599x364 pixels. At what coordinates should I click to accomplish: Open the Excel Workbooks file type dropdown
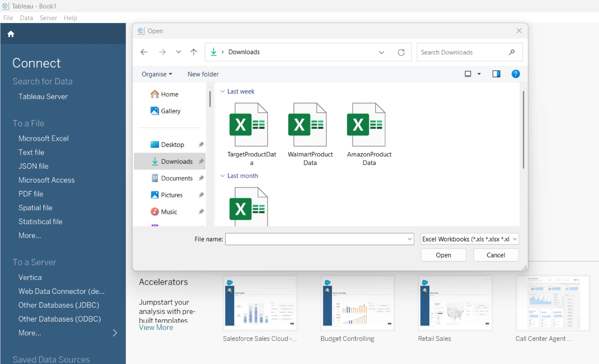[470, 239]
